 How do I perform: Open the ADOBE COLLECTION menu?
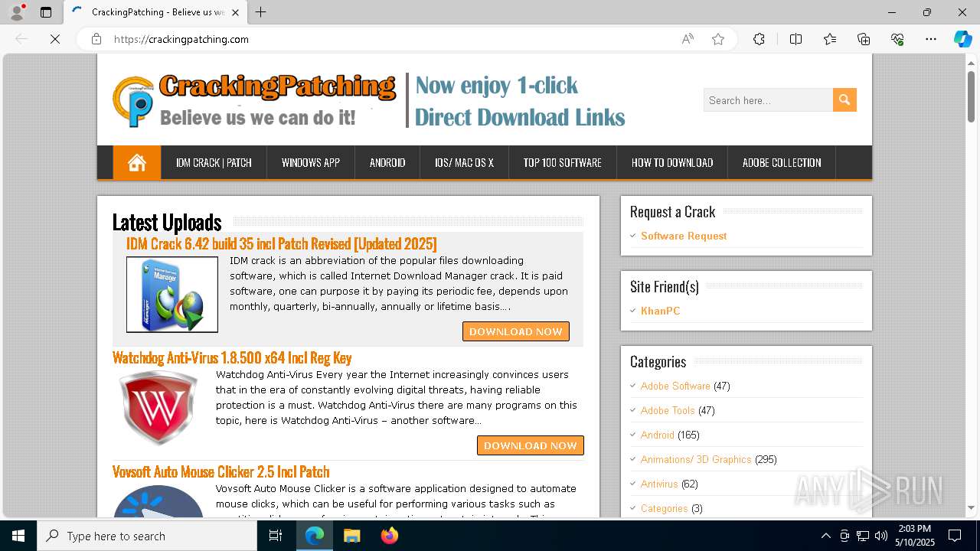click(782, 162)
